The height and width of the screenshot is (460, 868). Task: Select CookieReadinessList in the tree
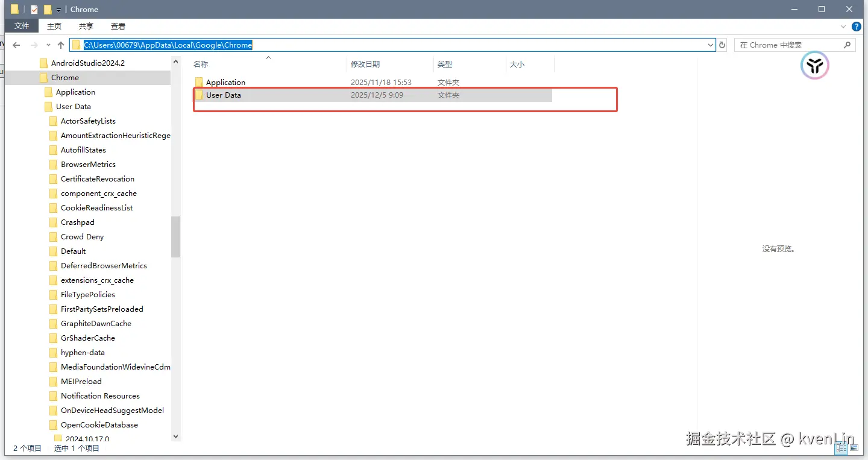tap(96, 207)
